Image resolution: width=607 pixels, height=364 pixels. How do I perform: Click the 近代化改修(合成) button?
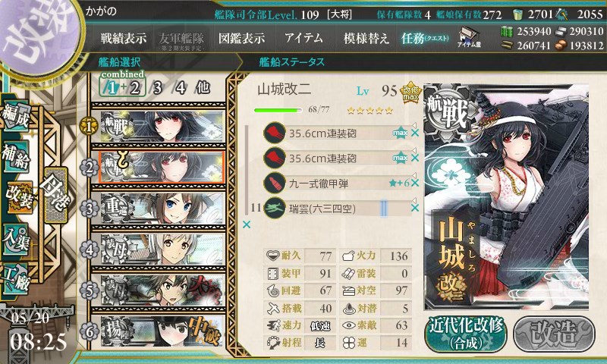pos(466,334)
